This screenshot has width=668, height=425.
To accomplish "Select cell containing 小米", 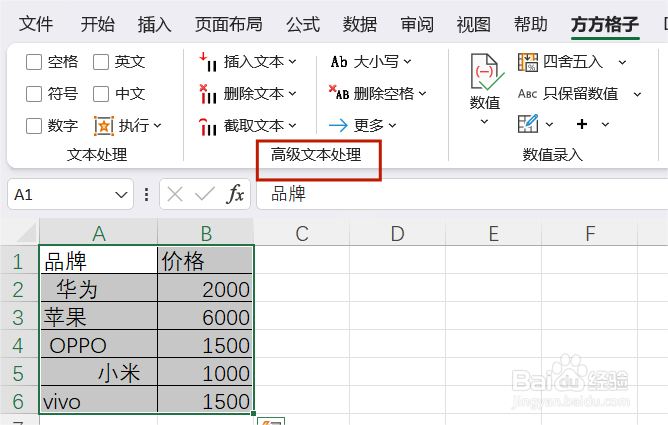I will coord(99,373).
